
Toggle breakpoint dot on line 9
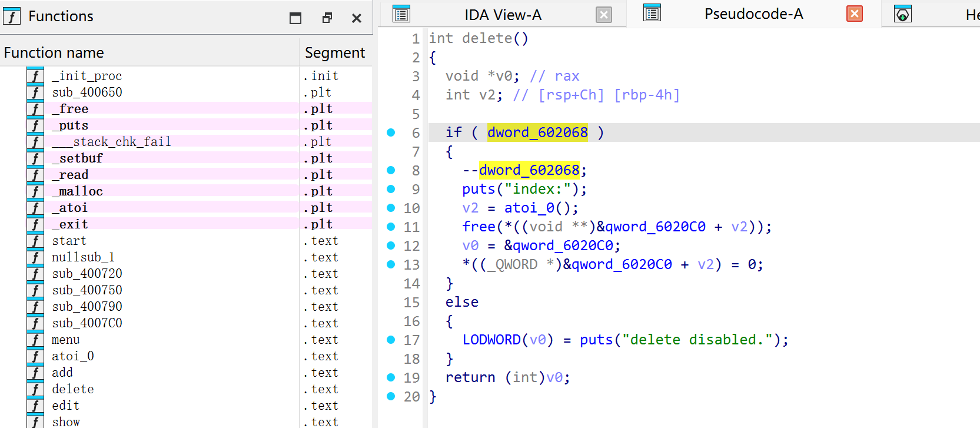[391, 189]
